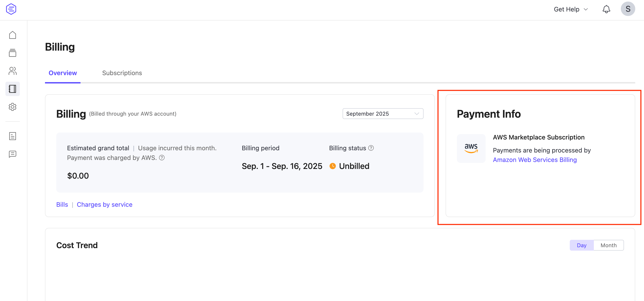Switch Cost Trend to Month view
This screenshot has height=301, width=644.
(x=608, y=245)
